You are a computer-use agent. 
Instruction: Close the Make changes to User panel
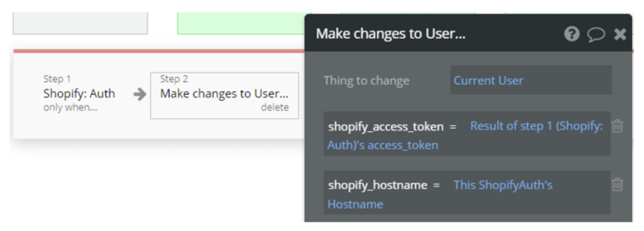620,34
